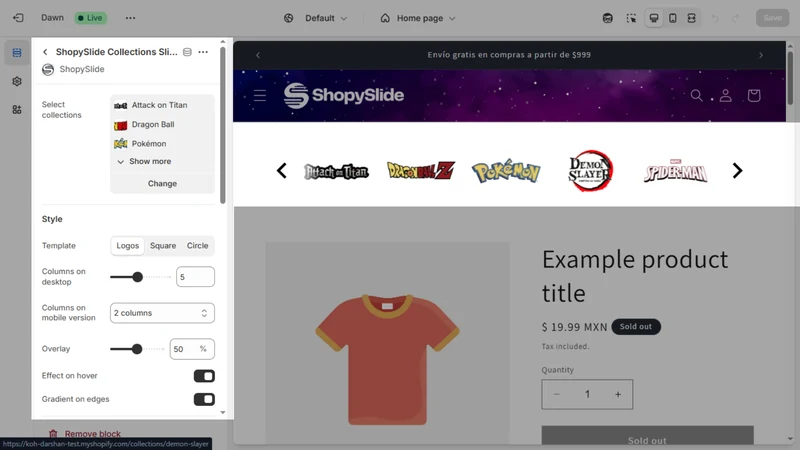Click the settings panel scrollbar down arrow

click(222, 412)
